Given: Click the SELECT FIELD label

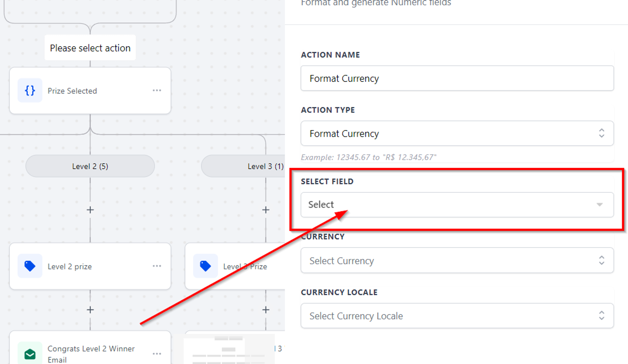Looking at the screenshot, I should (x=327, y=182).
